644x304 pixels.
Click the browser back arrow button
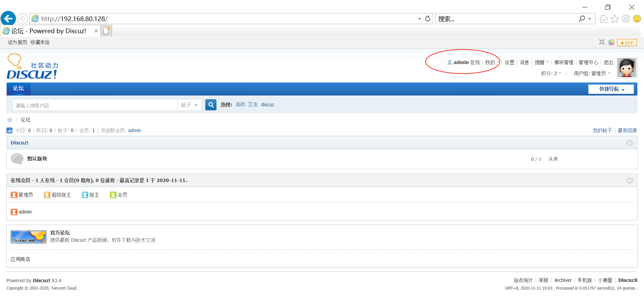(x=8, y=18)
